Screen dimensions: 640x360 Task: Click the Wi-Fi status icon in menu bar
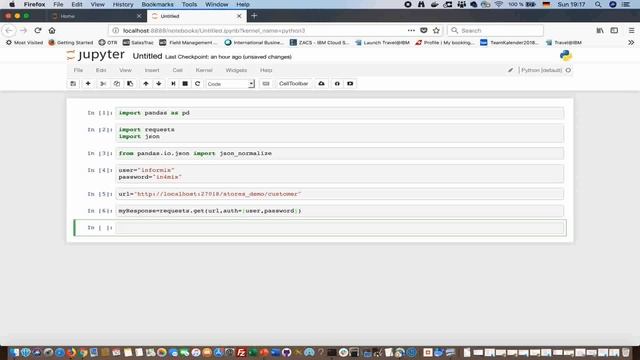tap(499, 4)
